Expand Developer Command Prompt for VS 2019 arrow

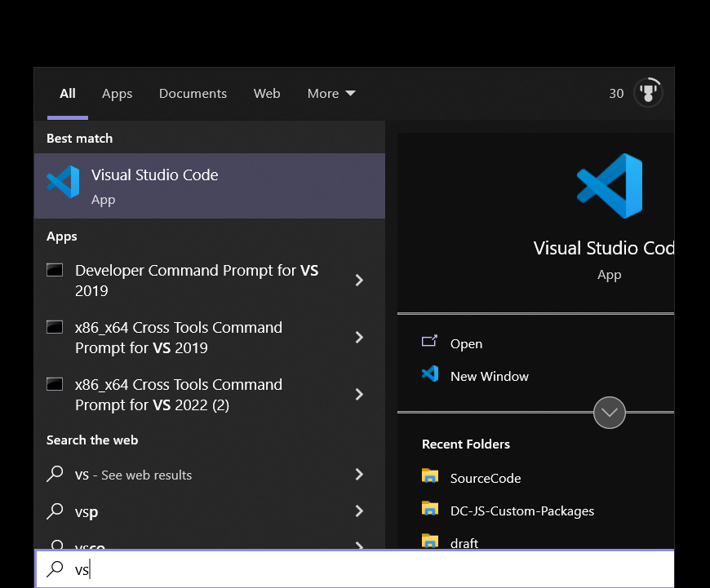(359, 281)
